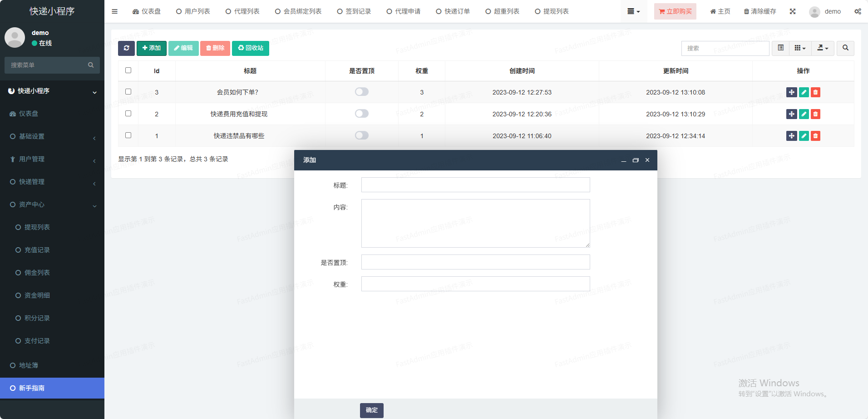Open the export data dropdown
This screenshot has height=419, width=868.
point(823,48)
